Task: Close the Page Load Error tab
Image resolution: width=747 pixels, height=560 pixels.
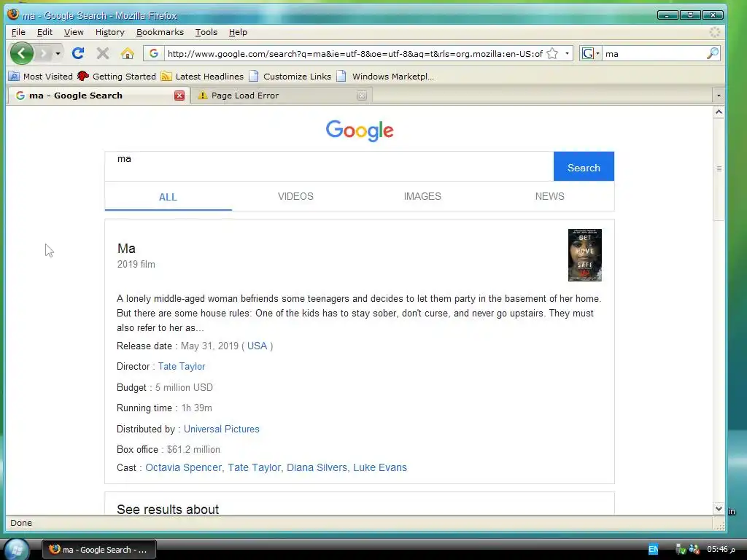Action: [362, 96]
